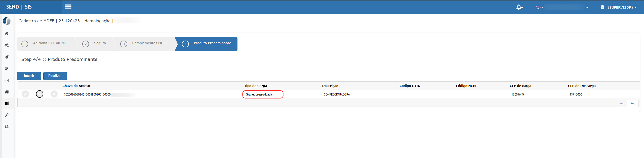
Task: Toggle the hamburger menu in header
Action: coord(68,7)
